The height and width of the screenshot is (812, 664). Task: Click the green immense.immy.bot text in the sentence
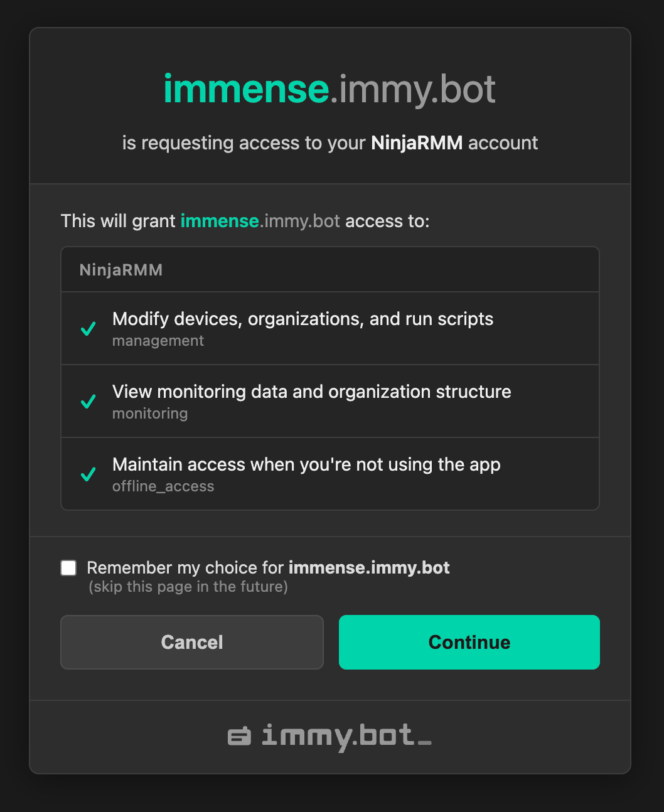pos(219,221)
